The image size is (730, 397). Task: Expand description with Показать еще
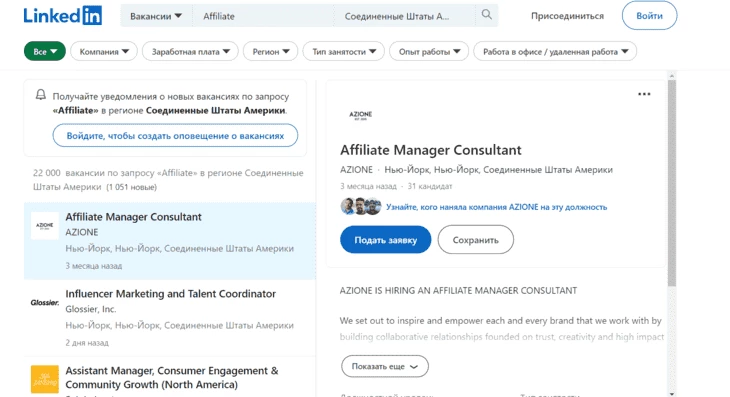click(x=385, y=366)
